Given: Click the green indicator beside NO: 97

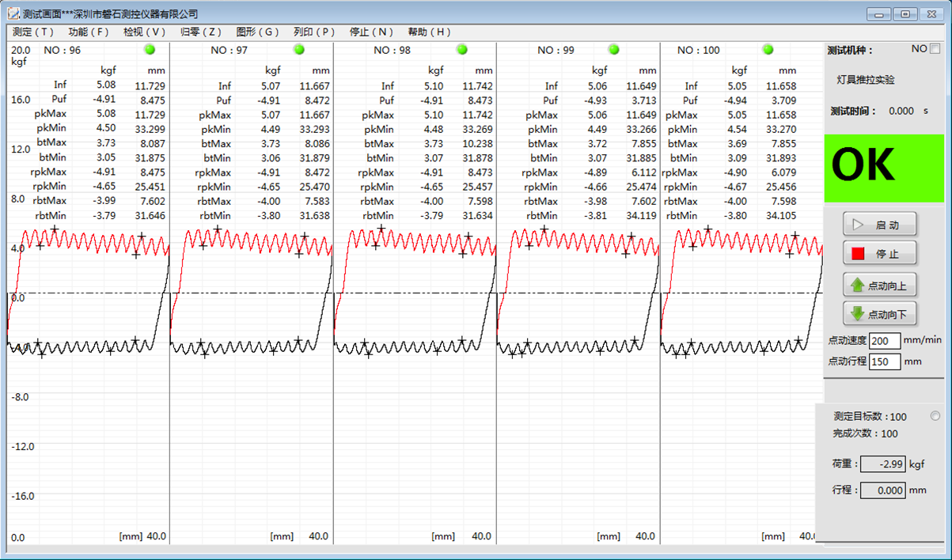Looking at the screenshot, I should (299, 50).
